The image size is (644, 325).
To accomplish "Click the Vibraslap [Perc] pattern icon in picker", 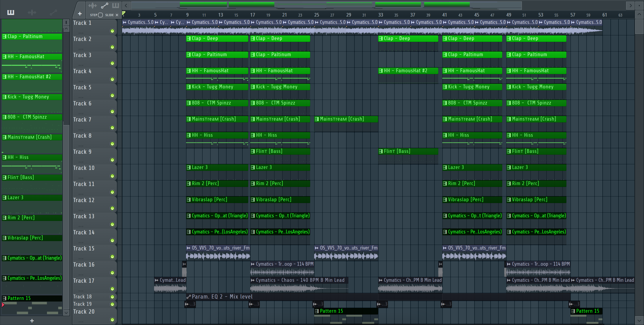I will (x=4, y=238).
